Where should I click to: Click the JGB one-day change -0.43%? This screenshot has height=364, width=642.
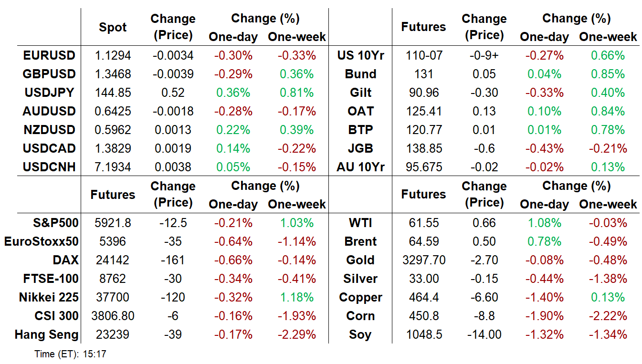tap(544, 148)
